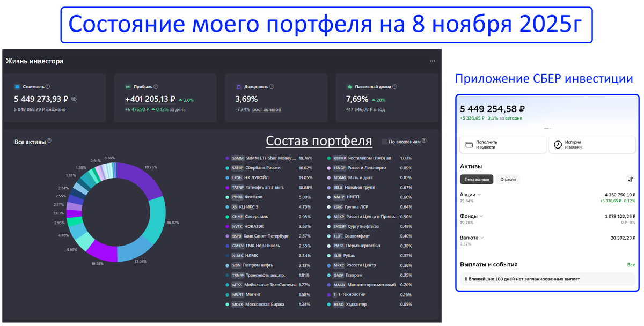Click the help icon next to Доходность

[x=272, y=86]
